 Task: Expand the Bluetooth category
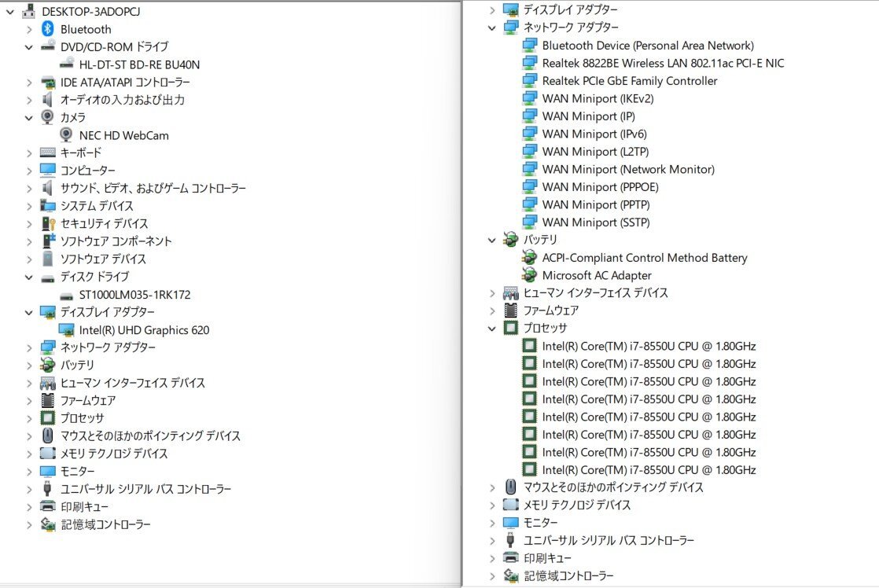(x=29, y=29)
